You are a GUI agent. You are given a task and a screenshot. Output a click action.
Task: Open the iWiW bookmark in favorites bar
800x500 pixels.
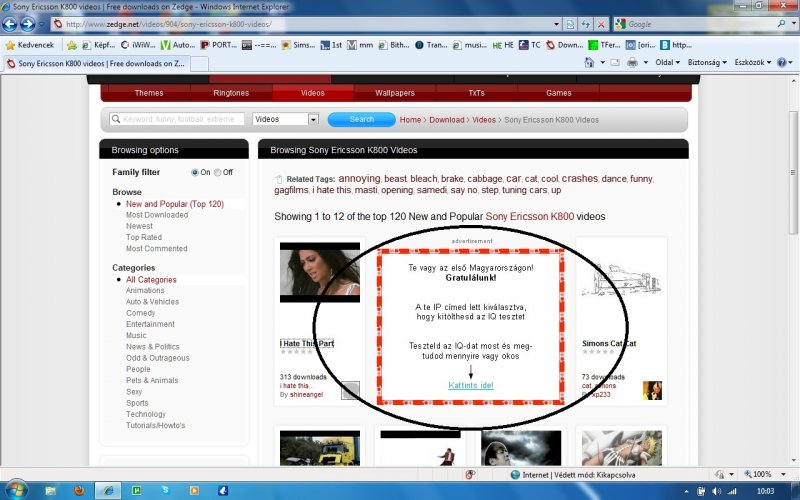[x=138, y=45]
